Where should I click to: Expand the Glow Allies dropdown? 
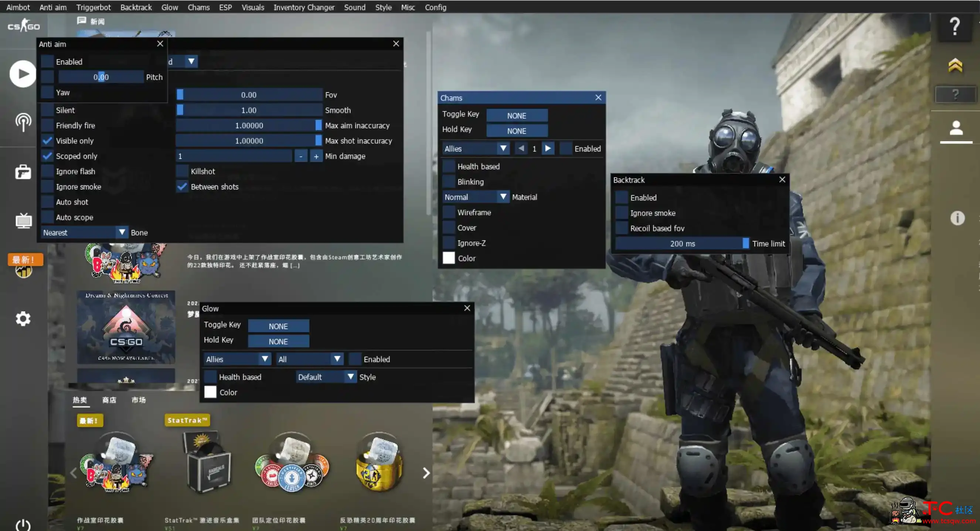tap(236, 359)
